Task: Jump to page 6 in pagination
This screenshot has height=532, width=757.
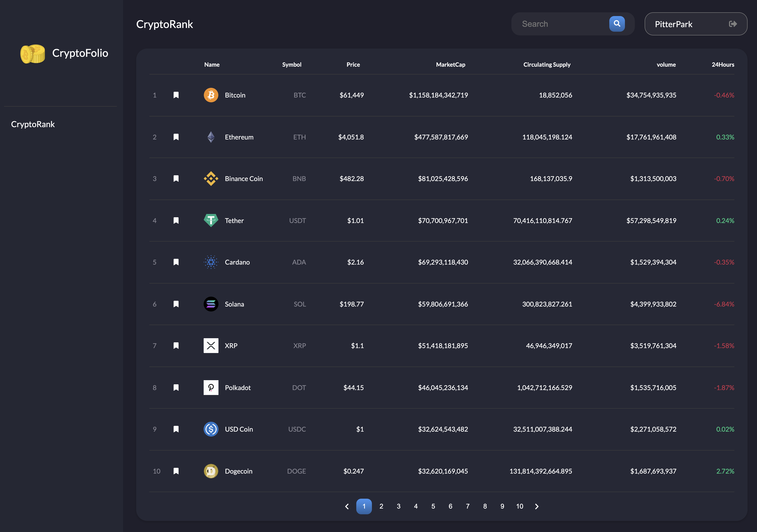Action: click(x=450, y=506)
